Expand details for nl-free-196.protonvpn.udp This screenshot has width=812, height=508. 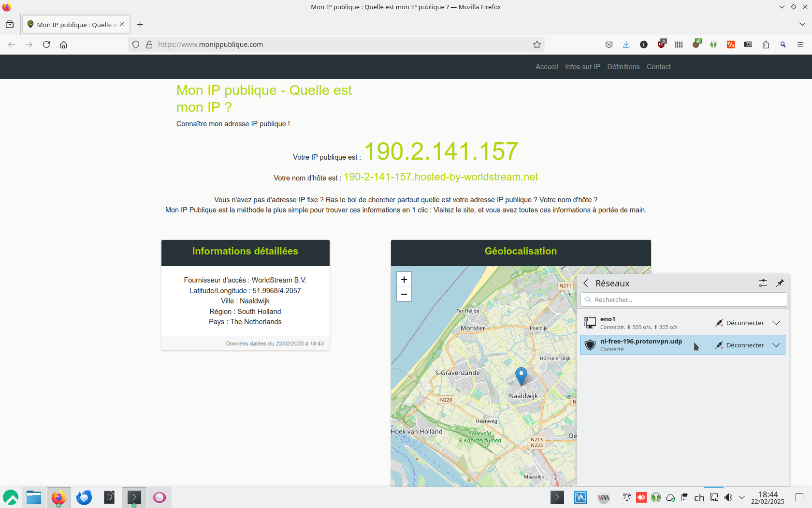point(777,345)
